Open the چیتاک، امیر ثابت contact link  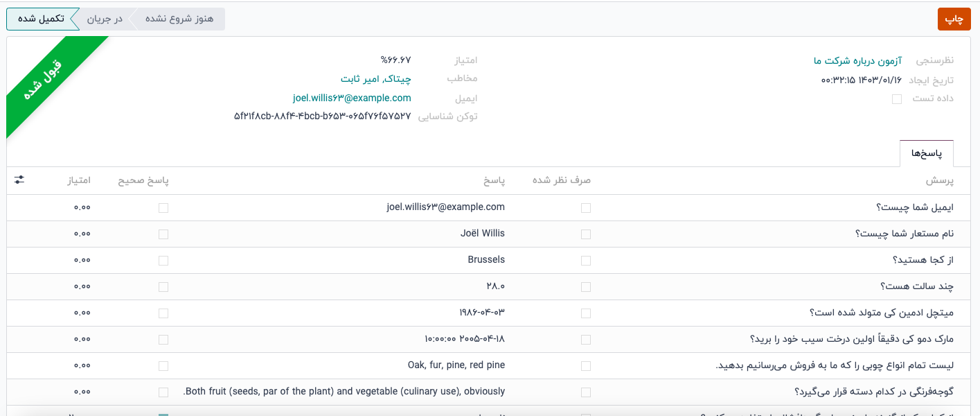(x=375, y=79)
